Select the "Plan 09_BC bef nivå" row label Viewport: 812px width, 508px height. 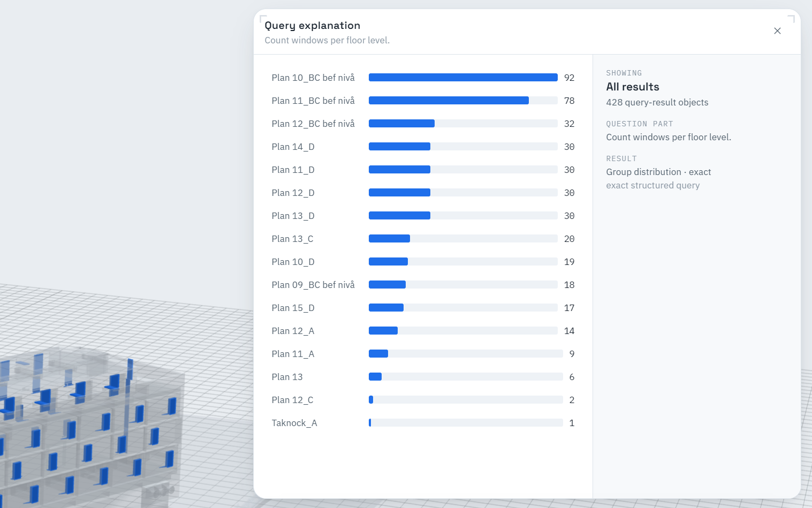(x=313, y=285)
